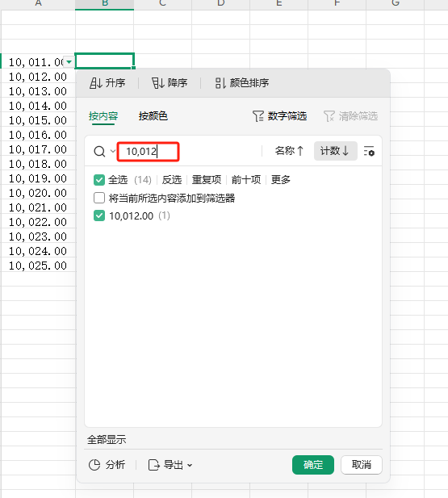Click the 清除筛选 clear filter icon
Viewport: 448px width, 498px height.
pos(329,116)
